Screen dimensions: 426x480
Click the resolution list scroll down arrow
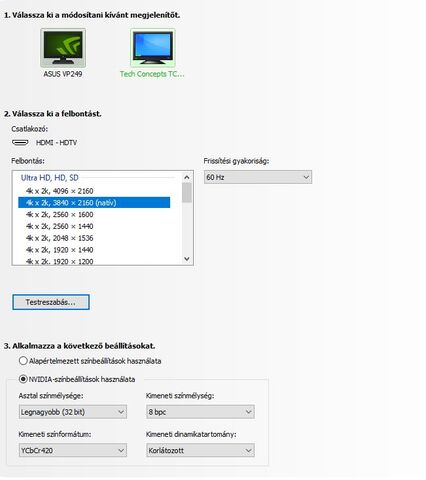click(x=187, y=259)
